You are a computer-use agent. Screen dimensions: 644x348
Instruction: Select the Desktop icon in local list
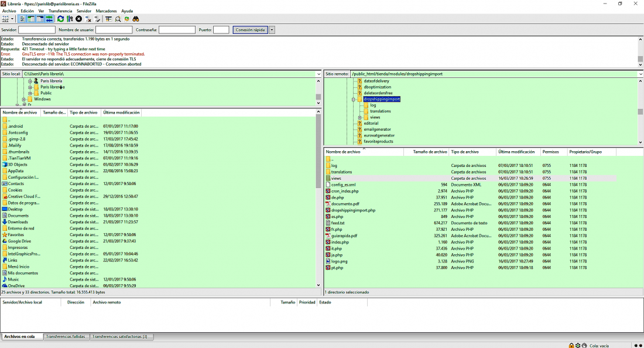tap(5, 209)
